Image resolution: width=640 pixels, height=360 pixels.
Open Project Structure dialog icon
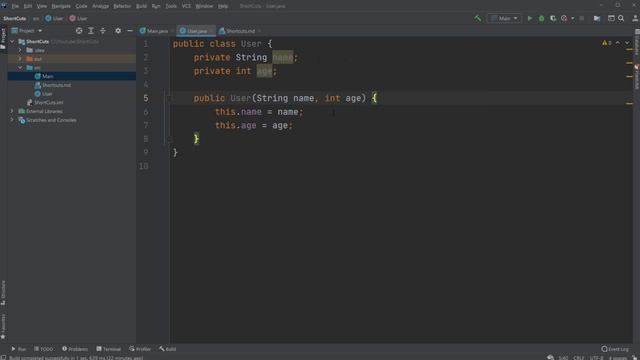click(597, 18)
